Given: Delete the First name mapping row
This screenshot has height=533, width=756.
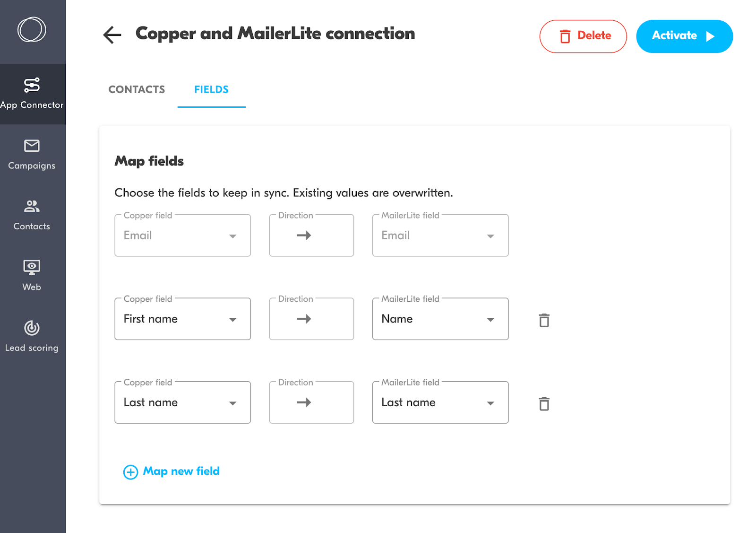Looking at the screenshot, I should pos(544,320).
